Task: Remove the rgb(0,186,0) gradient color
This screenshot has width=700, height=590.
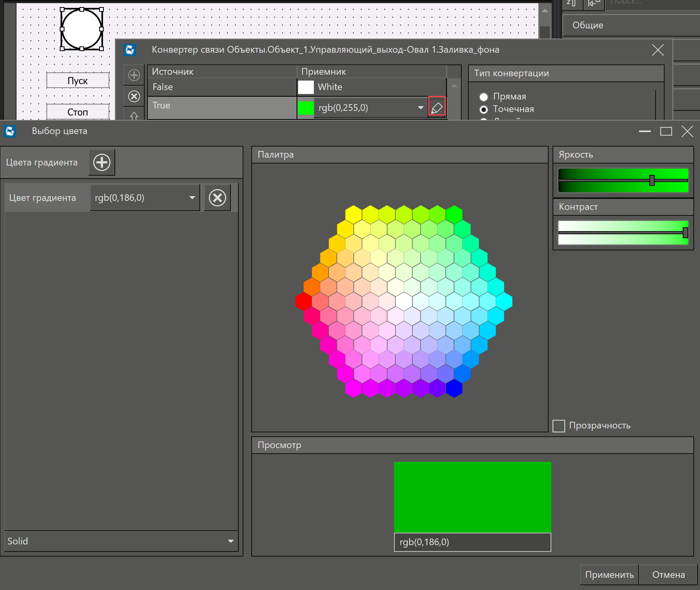Action: point(217,198)
